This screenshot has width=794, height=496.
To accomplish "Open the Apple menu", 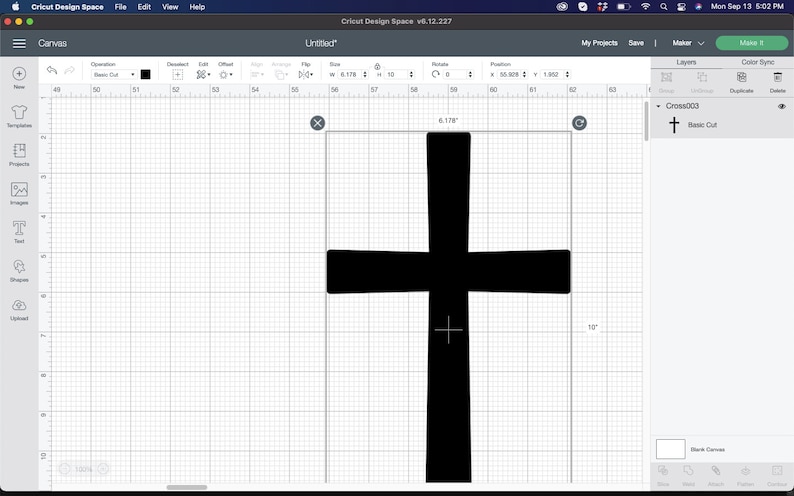I will tap(15, 7).
